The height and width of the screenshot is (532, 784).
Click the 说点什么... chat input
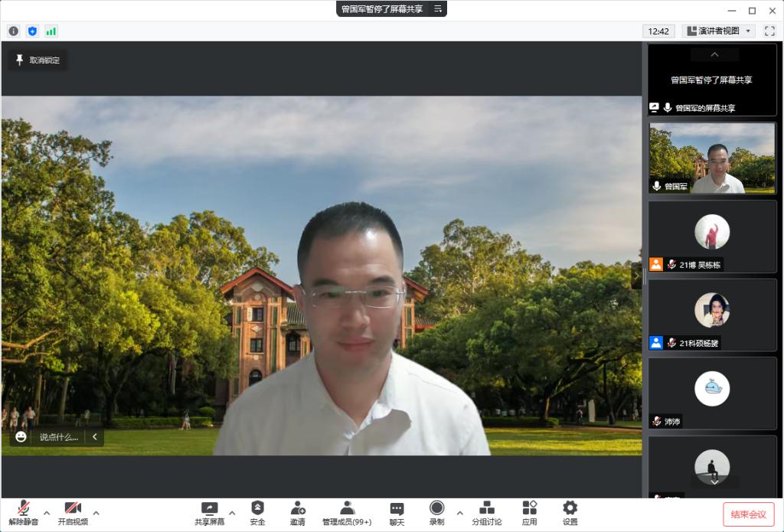pos(58,437)
